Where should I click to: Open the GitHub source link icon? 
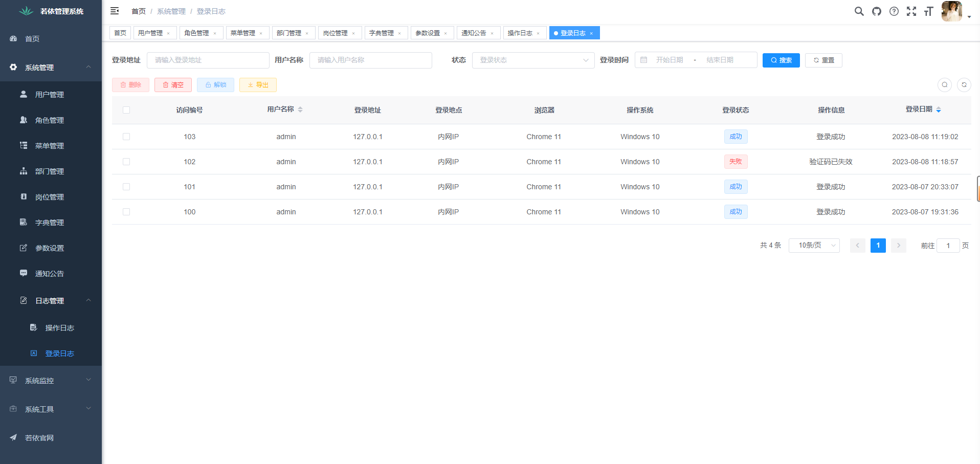[877, 11]
